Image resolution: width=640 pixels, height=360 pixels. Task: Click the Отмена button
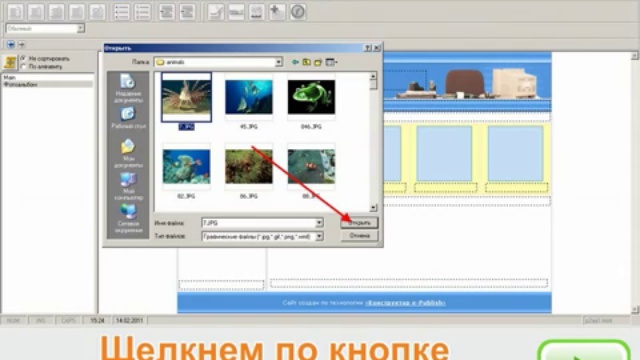point(359,236)
